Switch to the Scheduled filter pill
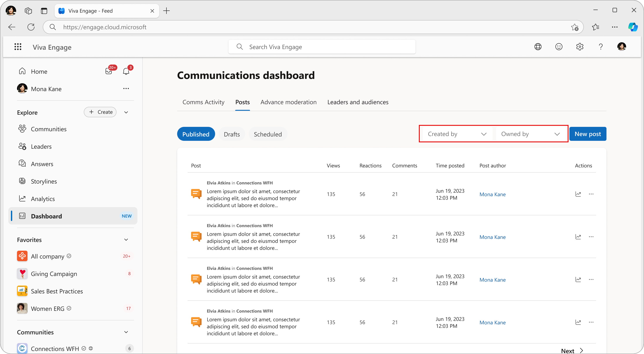This screenshot has width=644, height=354. (x=268, y=134)
